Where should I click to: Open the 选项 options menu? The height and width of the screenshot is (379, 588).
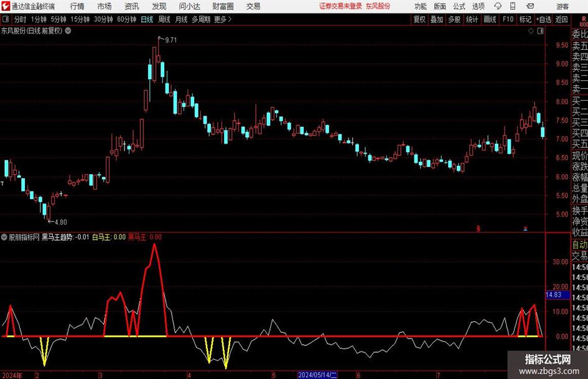tap(478, 6)
